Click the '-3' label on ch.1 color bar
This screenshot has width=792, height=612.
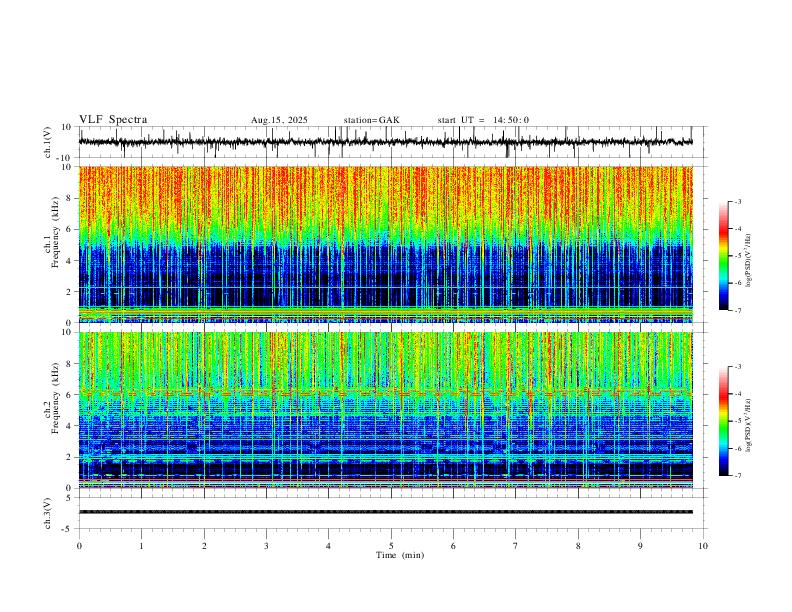(737, 201)
